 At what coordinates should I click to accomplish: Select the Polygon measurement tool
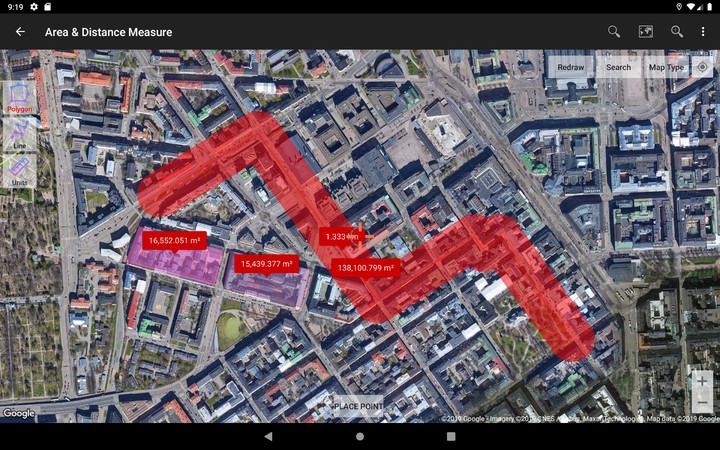coord(19,98)
